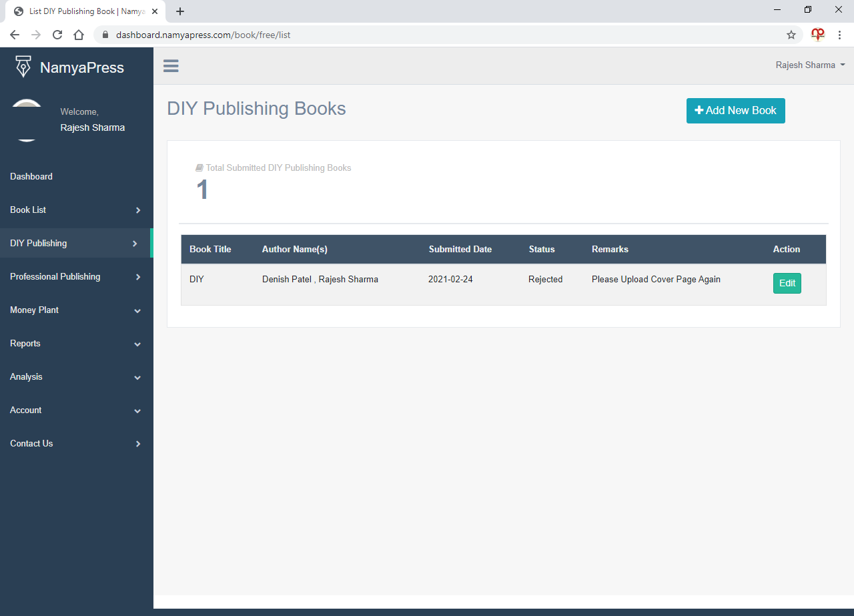Screen dimensions: 854x616
Task: Click Author Name(s) column header
Action: [294, 249]
